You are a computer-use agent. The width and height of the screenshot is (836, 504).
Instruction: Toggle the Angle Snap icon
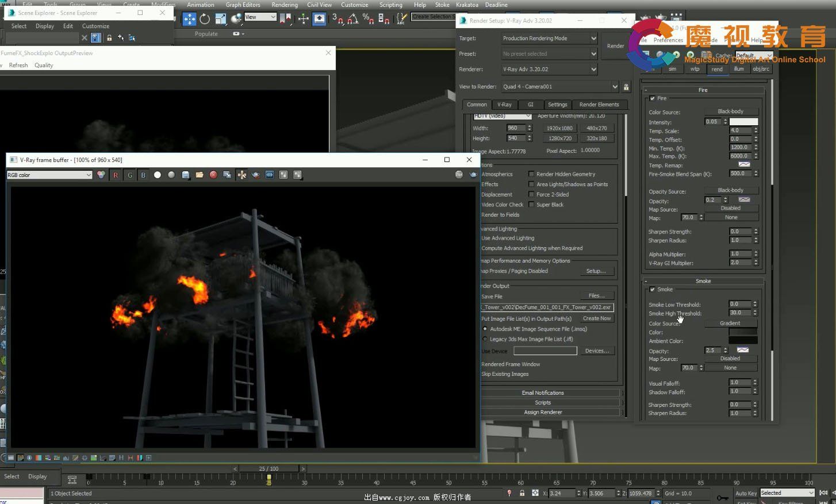click(x=353, y=19)
